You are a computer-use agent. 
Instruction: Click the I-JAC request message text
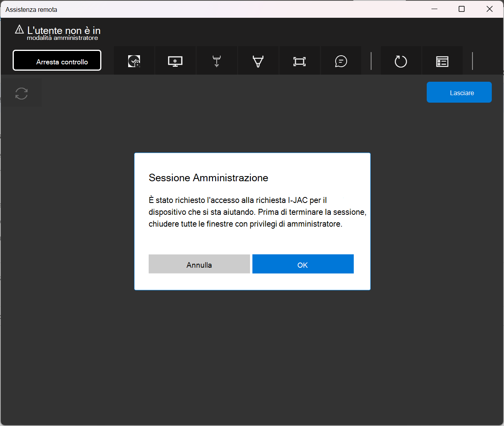click(257, 212)
